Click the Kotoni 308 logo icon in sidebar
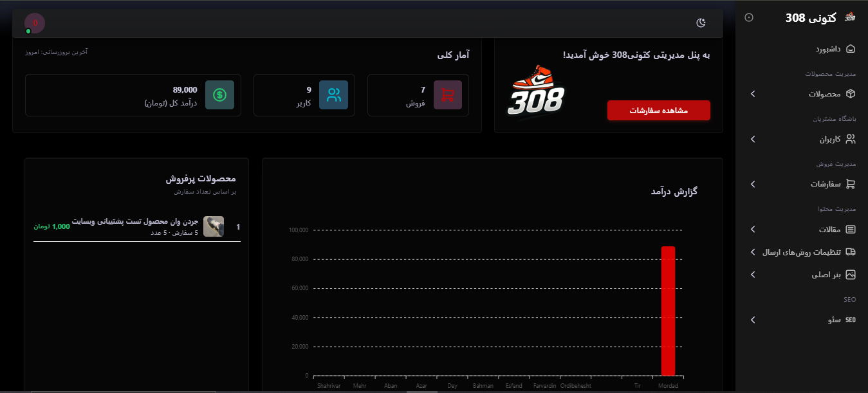Screen dimensions: 868x393 (x=850, y=17)
